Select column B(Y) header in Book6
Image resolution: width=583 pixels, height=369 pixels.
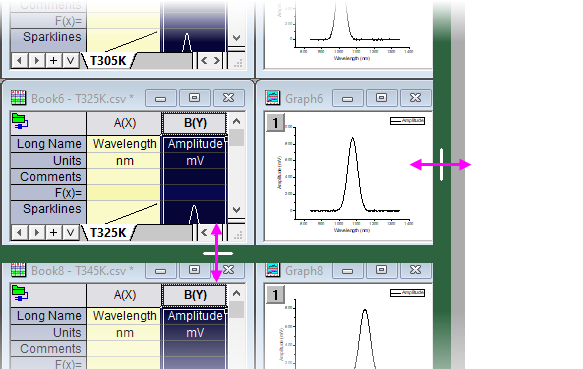194,123
